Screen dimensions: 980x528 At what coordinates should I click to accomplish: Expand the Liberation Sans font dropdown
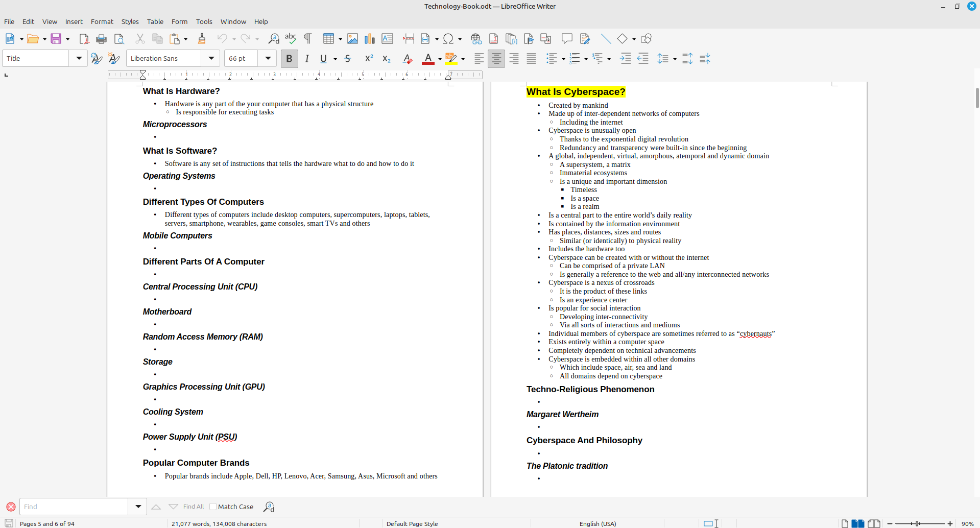click(x=211, y=58)
